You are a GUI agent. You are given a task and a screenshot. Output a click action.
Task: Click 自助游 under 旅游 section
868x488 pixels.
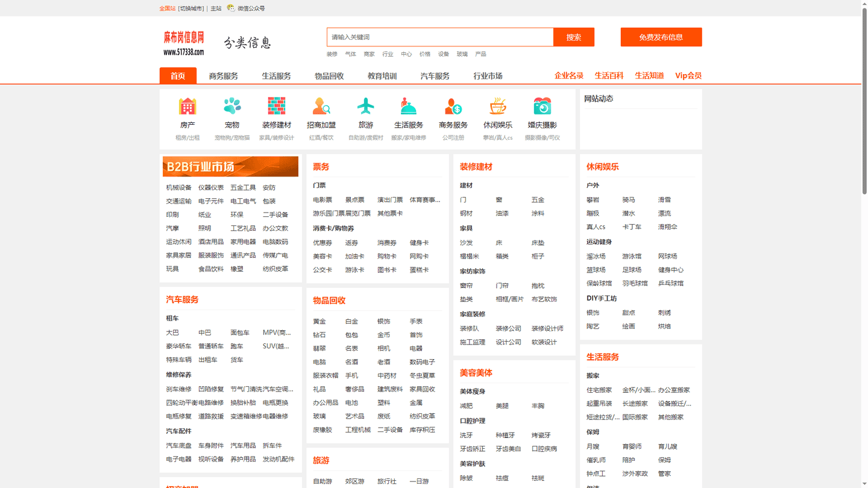322,481
